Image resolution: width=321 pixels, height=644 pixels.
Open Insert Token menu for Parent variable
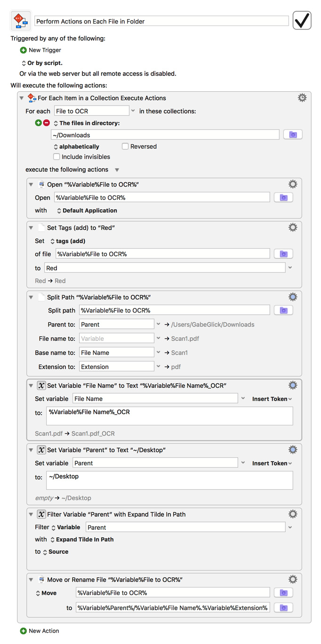(272, 463)
